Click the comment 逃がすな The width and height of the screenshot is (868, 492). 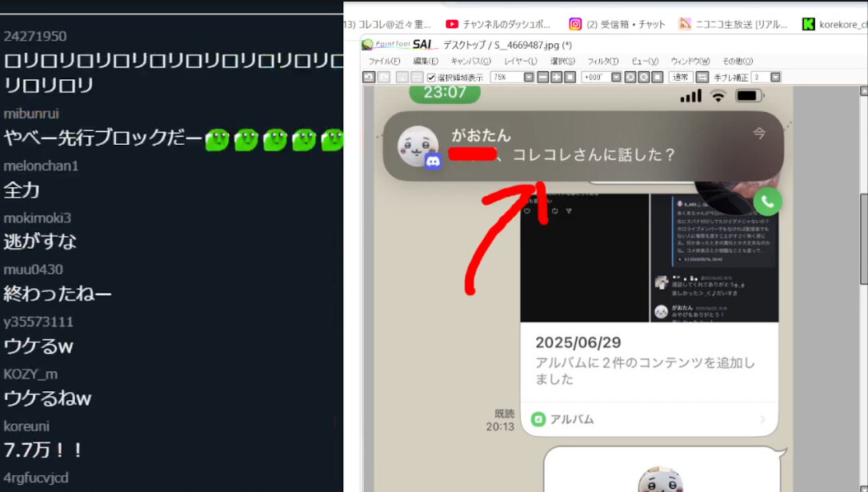pos(40,242)
